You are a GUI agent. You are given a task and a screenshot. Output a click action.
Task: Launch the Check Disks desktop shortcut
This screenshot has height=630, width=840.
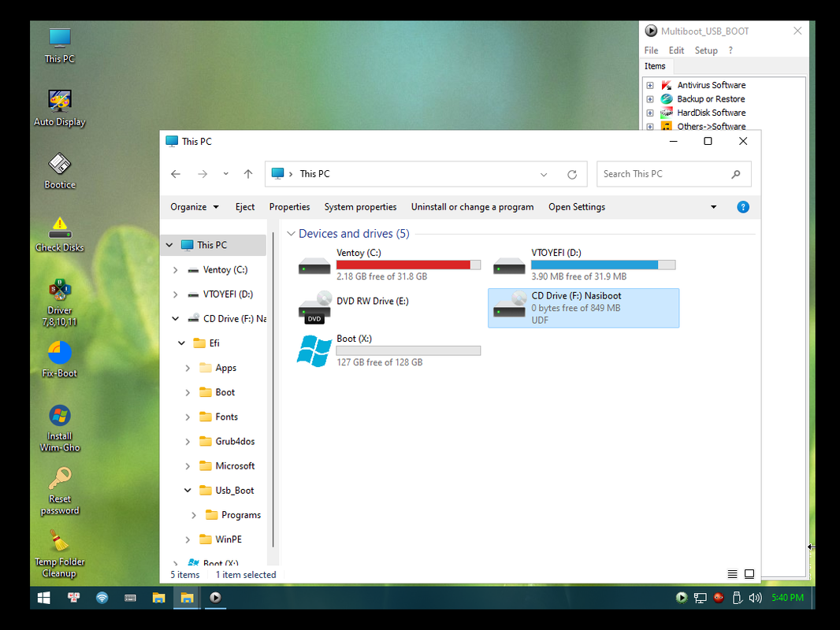pos(59,234)
